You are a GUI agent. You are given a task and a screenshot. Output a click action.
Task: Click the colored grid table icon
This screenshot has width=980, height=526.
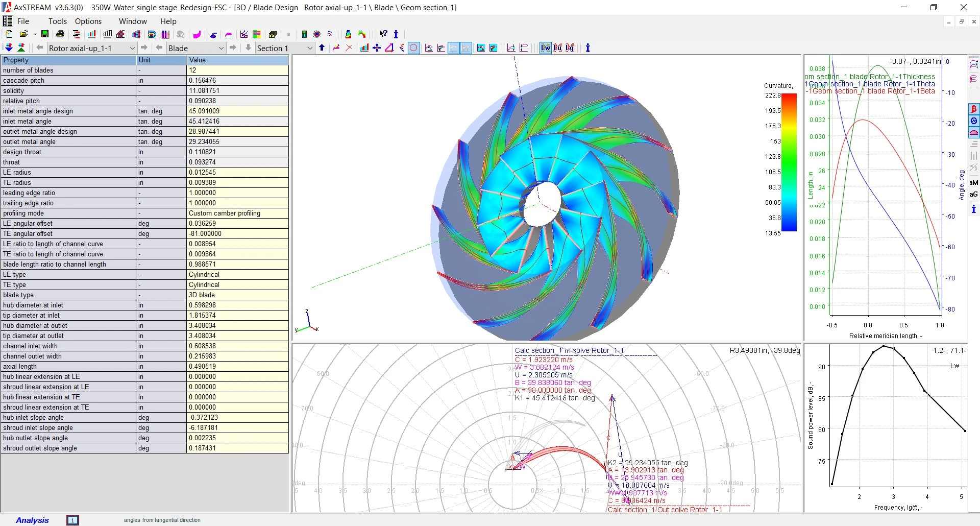tap(257, 34)
